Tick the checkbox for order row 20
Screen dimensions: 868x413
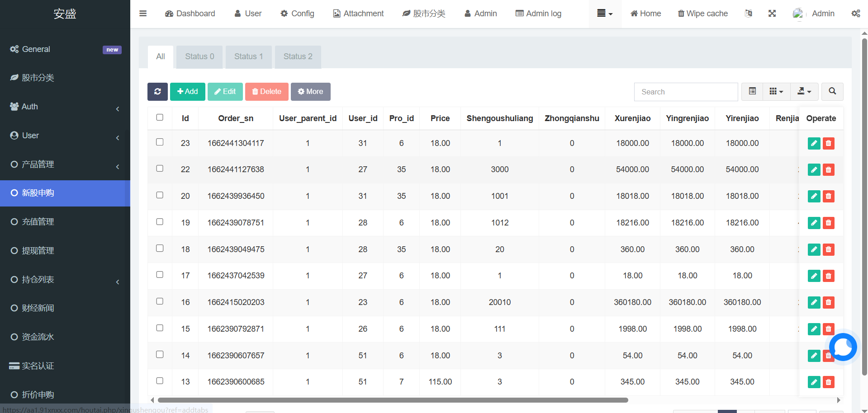(x=160, y=195)
